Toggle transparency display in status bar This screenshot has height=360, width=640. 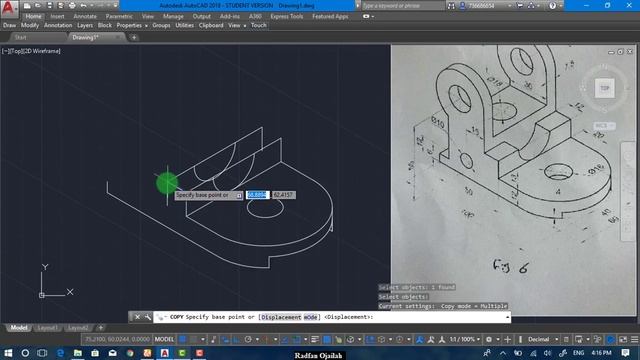point(327,339)
